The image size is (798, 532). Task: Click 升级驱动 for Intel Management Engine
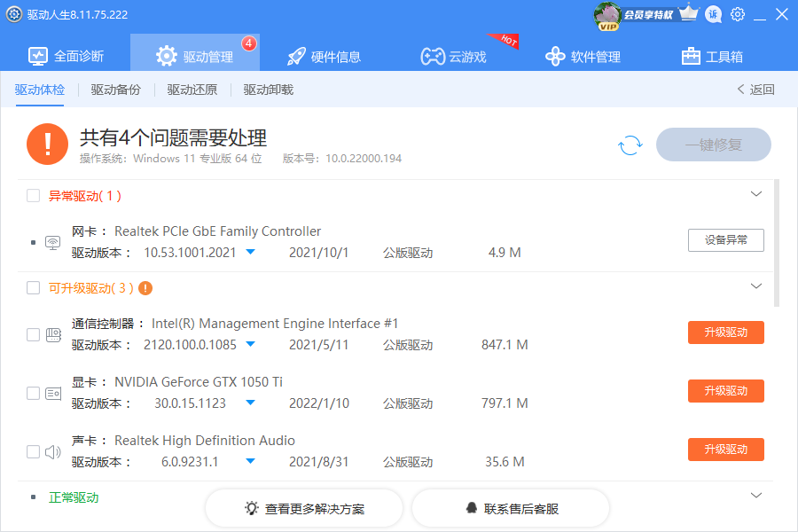point(725,332)
